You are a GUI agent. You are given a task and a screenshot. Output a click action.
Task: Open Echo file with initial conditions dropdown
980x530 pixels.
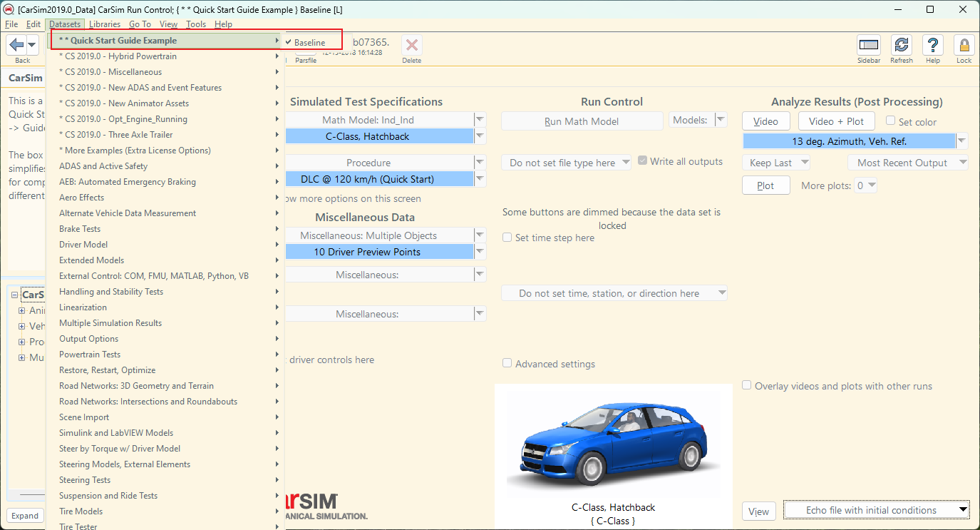(x=877, y=510)
